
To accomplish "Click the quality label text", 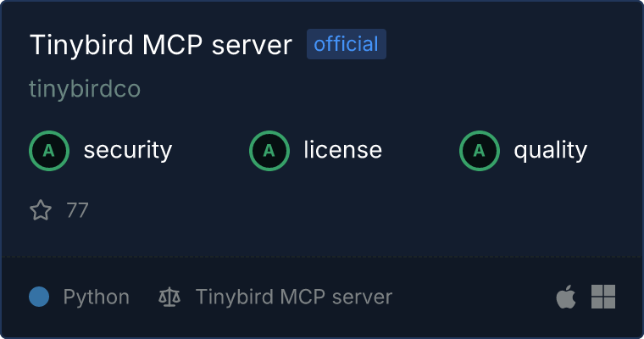I will click(x=550, y=150).
